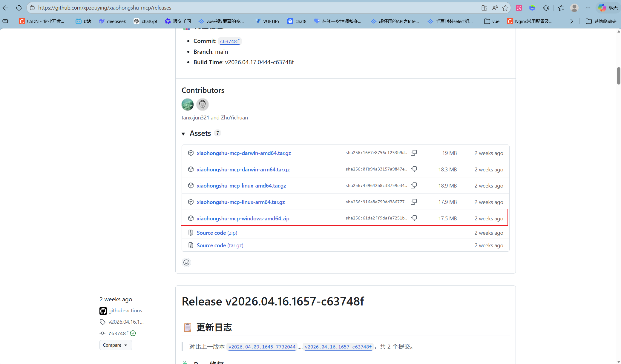Copy sha256 of windows-amd64 zip
This screenshot has width=621, height=364.
(414, 218)
